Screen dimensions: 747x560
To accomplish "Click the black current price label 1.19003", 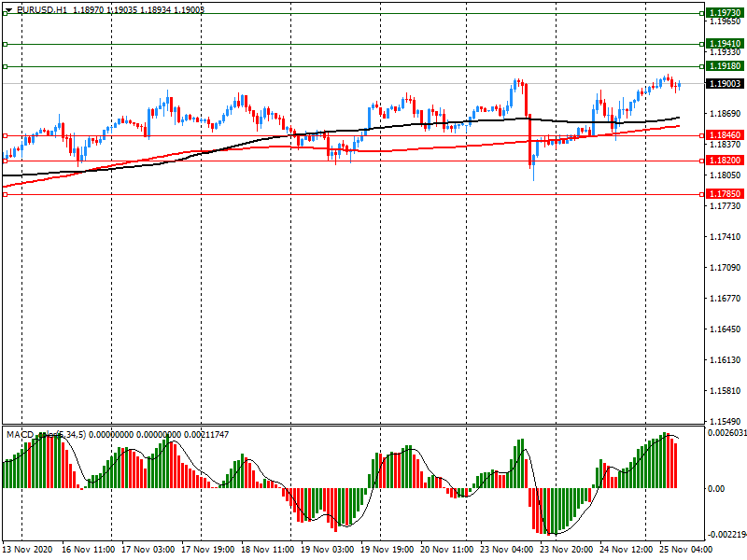I will 726,84.
